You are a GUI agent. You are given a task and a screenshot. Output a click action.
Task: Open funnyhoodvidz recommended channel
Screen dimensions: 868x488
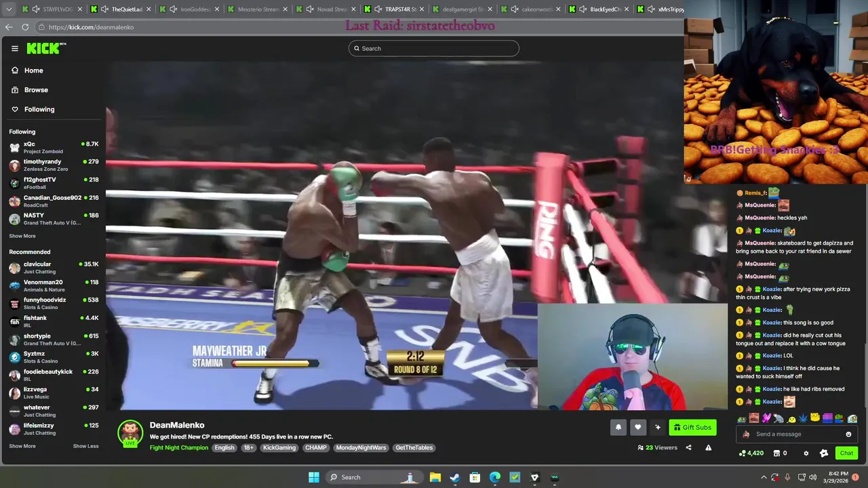pos(53,303)
